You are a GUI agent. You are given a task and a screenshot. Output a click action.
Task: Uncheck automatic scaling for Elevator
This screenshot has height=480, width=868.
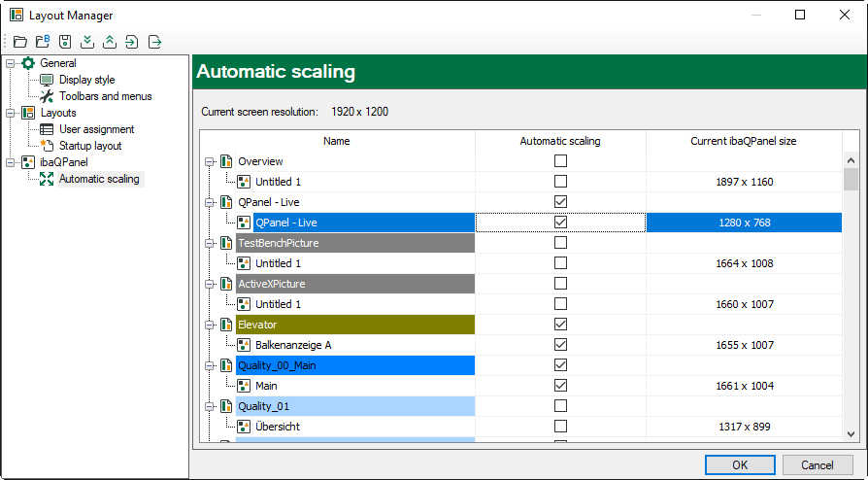coord(560,324)
